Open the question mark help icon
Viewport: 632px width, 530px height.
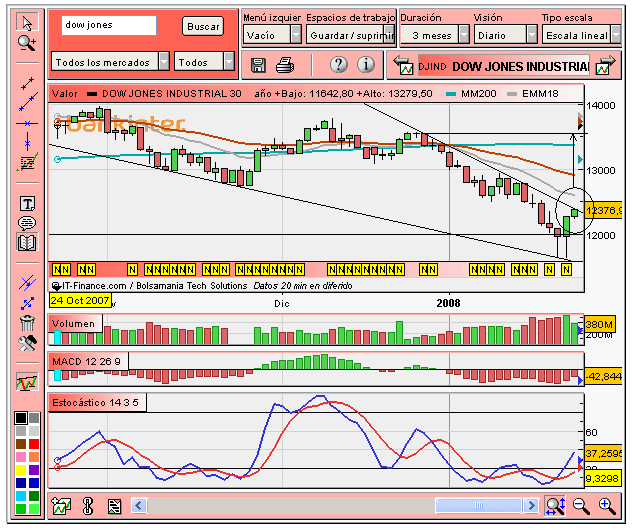pyautogui.click(x=339, y=64)
